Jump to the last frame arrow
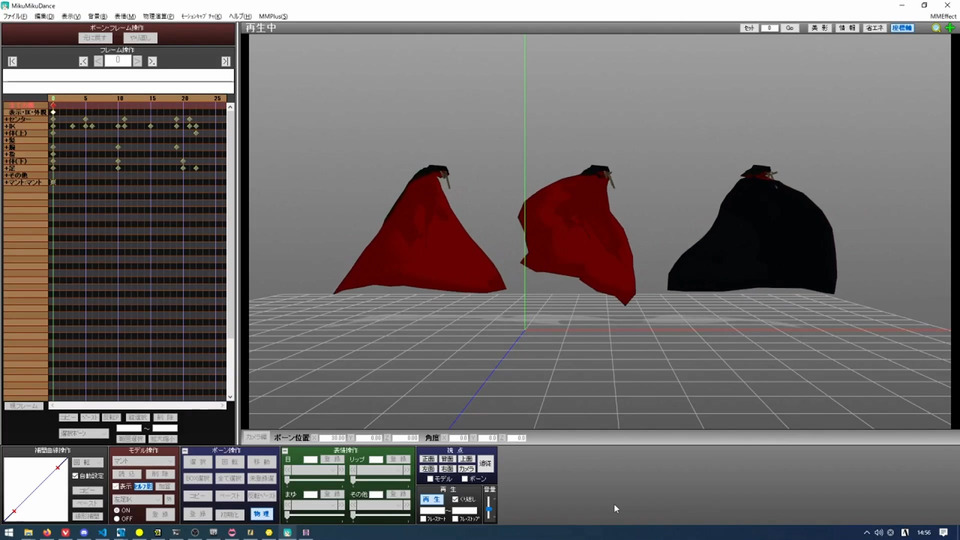This screenshot has height=540, width=960. point(226,61)
